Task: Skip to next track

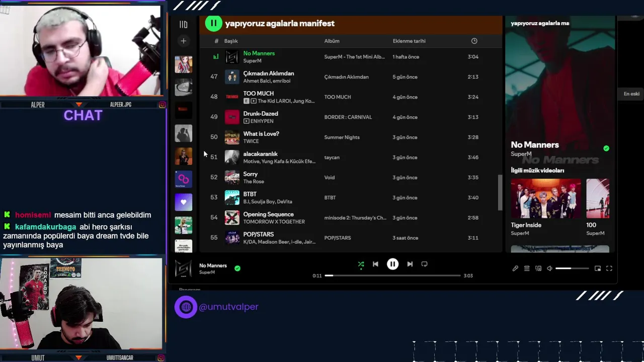Action: 410,264
